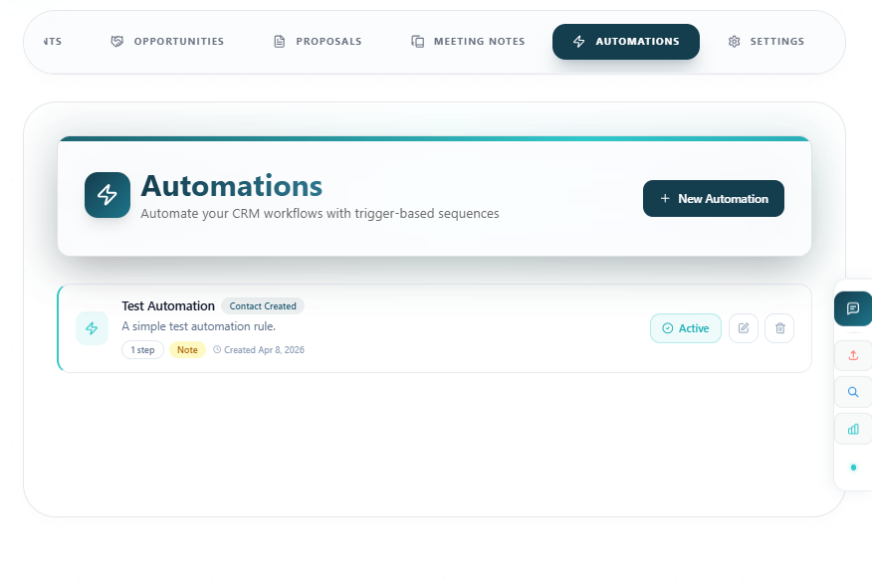Screen dimensions: 872x588
Task: Open the Settings section
Action: (x=765, y=41)
